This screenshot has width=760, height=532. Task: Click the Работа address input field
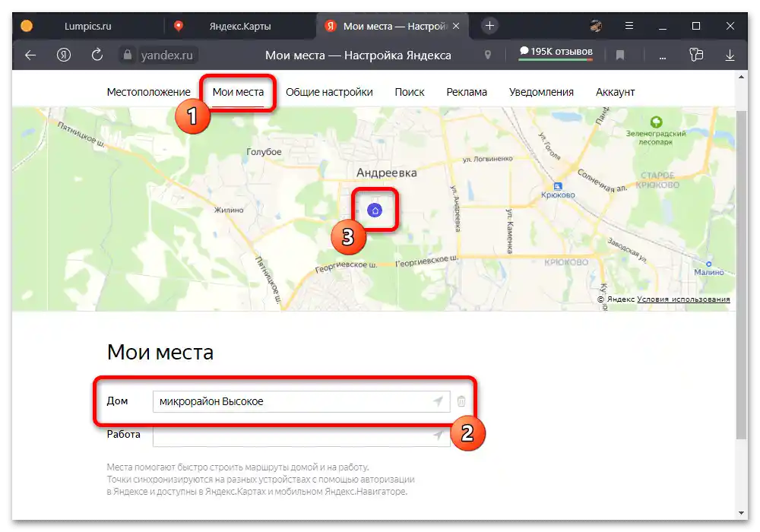tap(301, 435)
